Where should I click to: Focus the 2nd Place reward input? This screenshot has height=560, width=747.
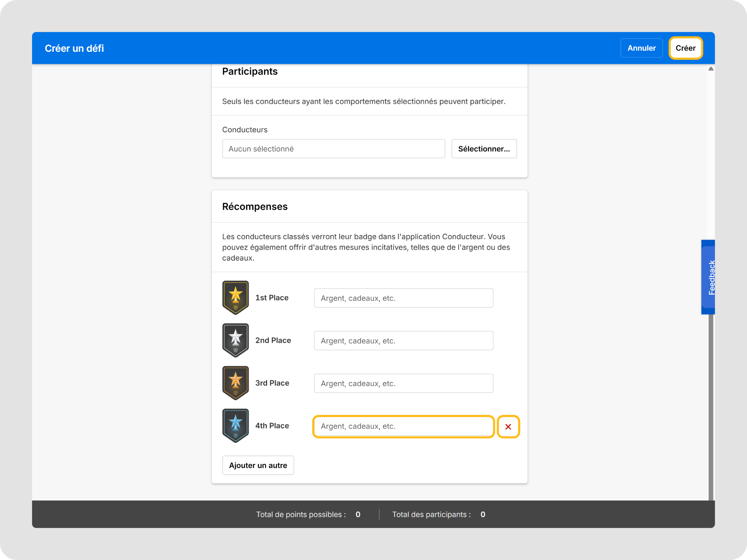[x=404, y=341]
